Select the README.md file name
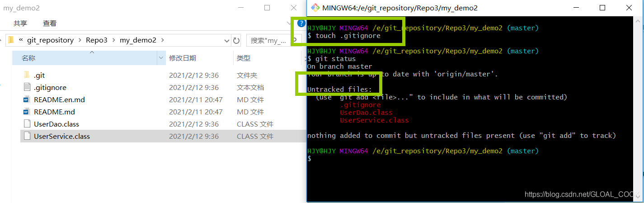This screenshot has width=644, height=203. pos(54,112)
